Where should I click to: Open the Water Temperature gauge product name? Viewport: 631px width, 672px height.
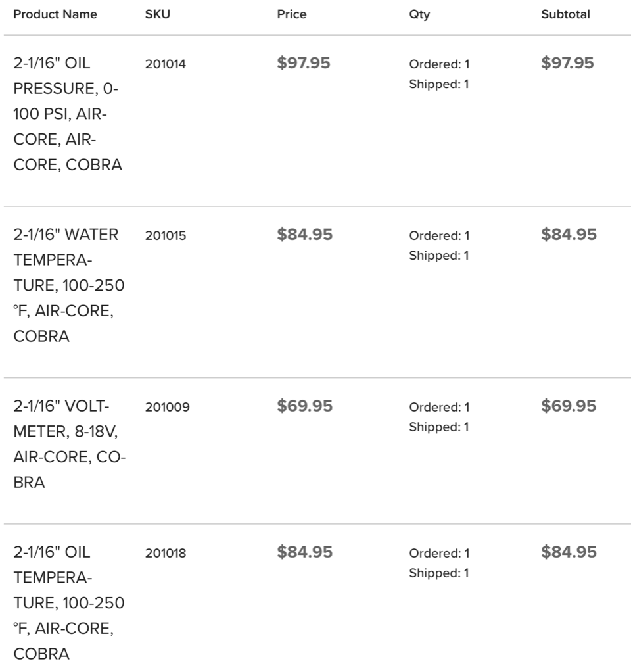(x=69, y=285)
